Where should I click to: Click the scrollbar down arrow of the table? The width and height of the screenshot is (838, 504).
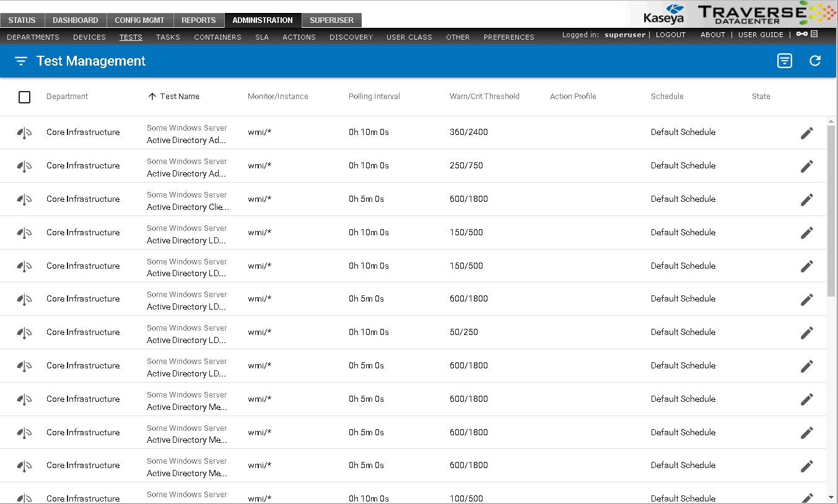tap(831, 497)
